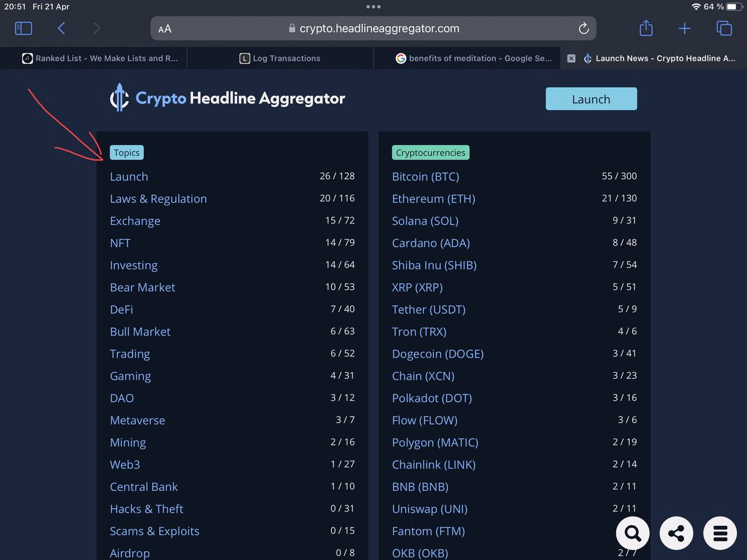747x560 pixels.
Task: Open the Bear Market topic
Action: 143,287
